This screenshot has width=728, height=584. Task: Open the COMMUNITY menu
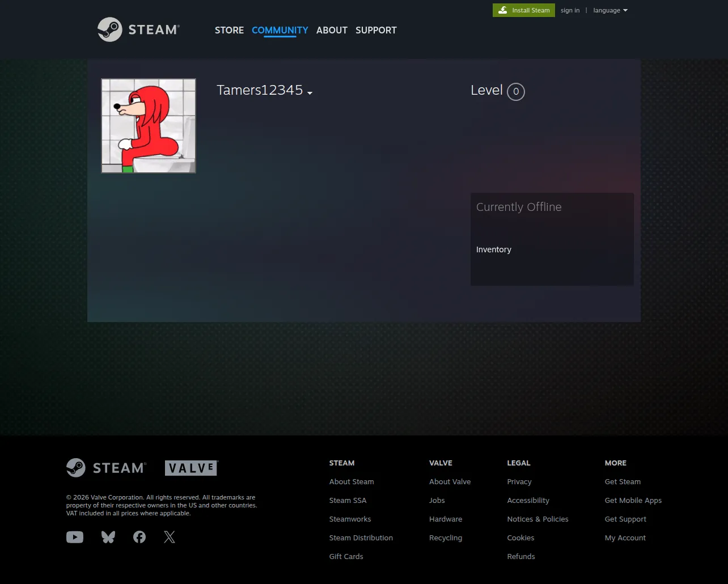point(280,30)
